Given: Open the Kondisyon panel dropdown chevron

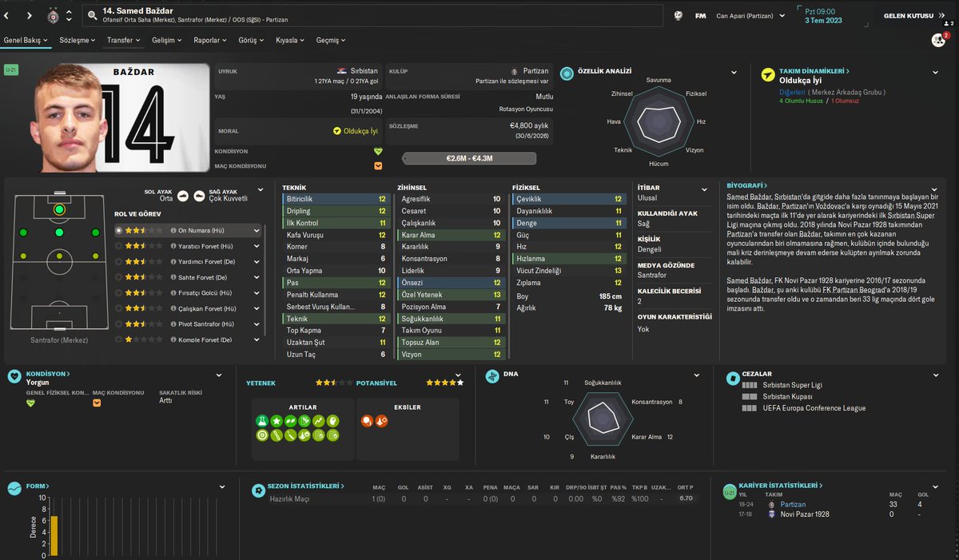Looking at the screenshot, I should coord(219,375).
